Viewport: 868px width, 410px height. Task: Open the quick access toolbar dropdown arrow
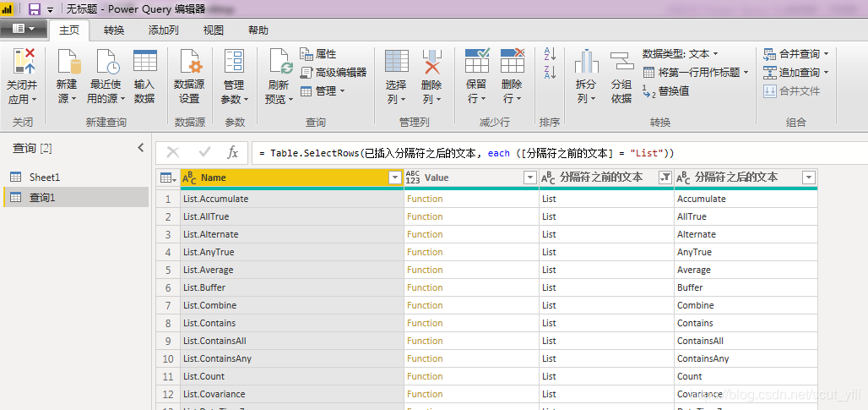click(x=51, y=9)
